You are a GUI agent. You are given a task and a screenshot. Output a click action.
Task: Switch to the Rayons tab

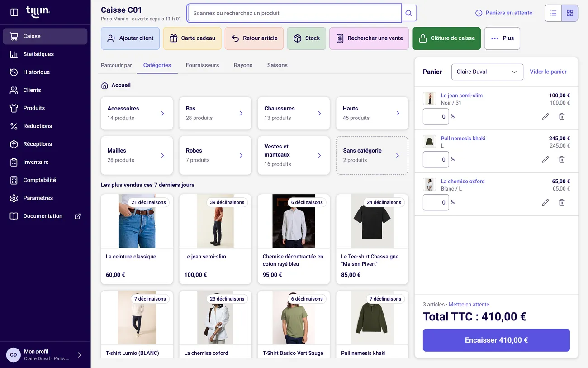pos(243,65)
